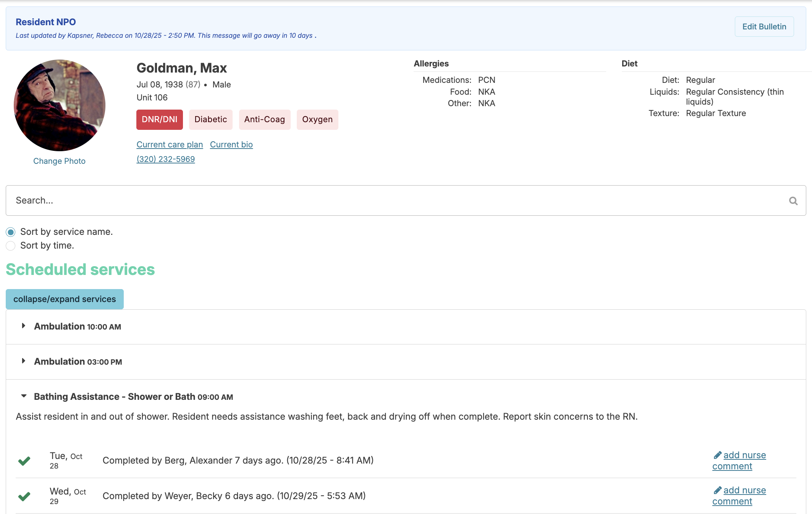Click collapse/expand services button
This screenshot has height=514, width=812.
pos(65,299)
